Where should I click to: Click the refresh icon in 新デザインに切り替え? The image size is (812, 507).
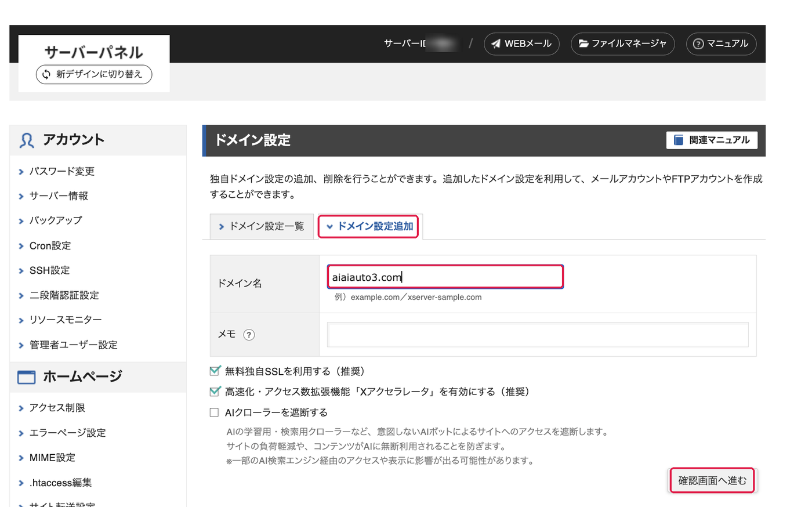point(46,74)
